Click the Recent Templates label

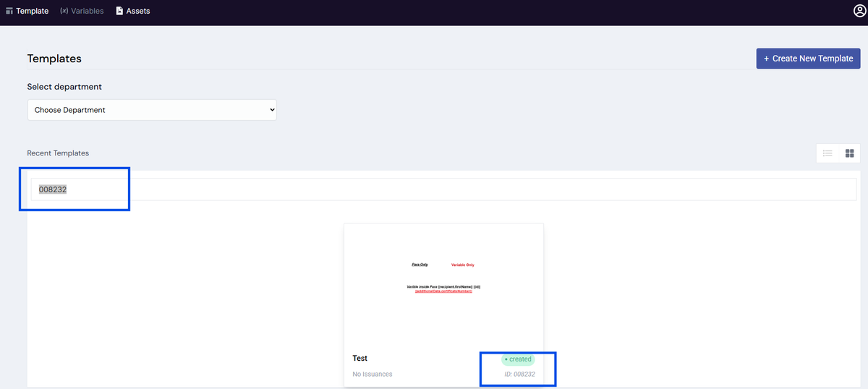tap(58, 153)
